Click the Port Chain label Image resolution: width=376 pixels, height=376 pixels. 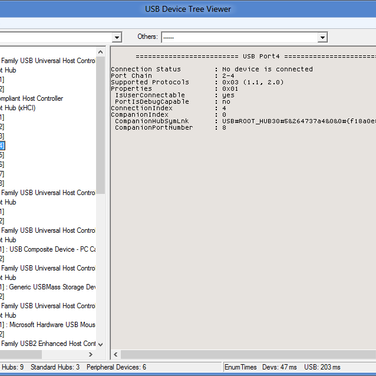[x=131, y=76]
